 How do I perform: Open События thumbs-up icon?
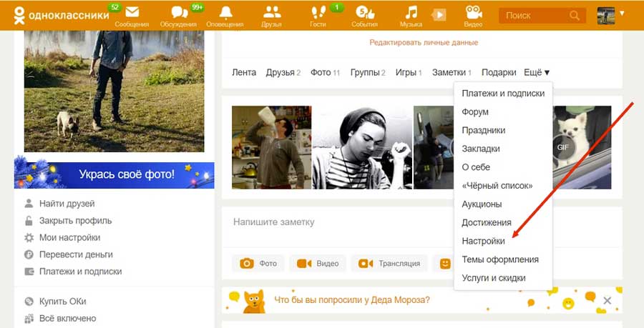[x=365, y=12]
